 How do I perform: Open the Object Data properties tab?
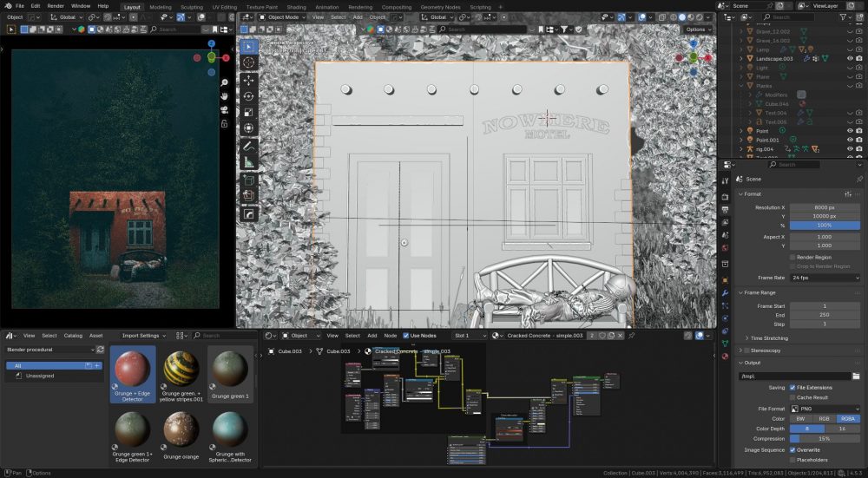pyautogui.click(x=725, y=344)
